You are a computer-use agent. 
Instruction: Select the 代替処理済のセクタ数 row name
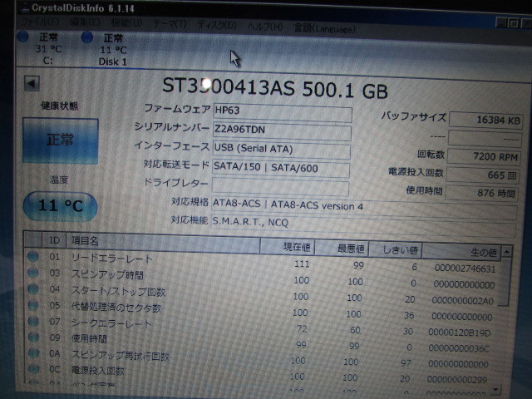116,307
